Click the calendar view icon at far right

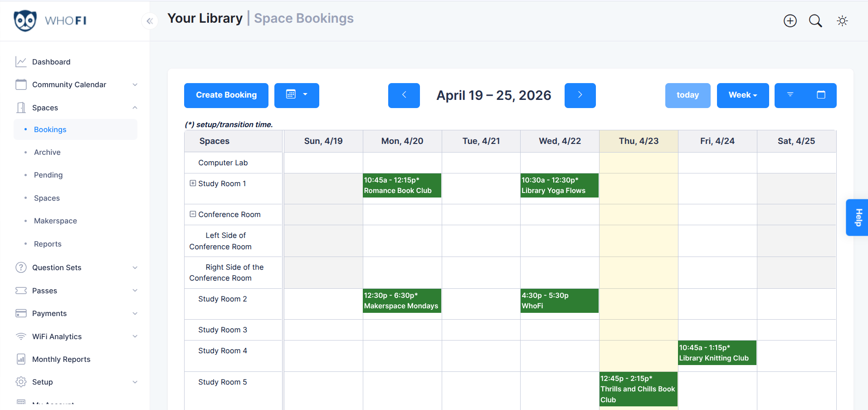(821, 95)
